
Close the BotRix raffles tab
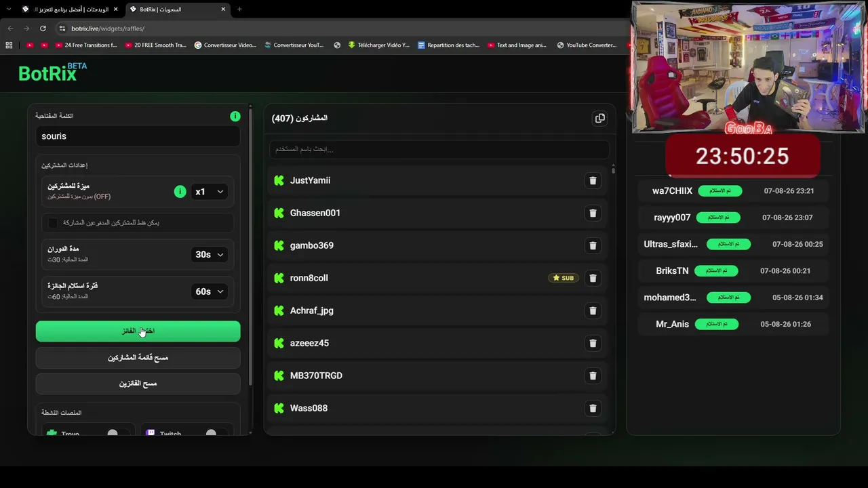223,9
